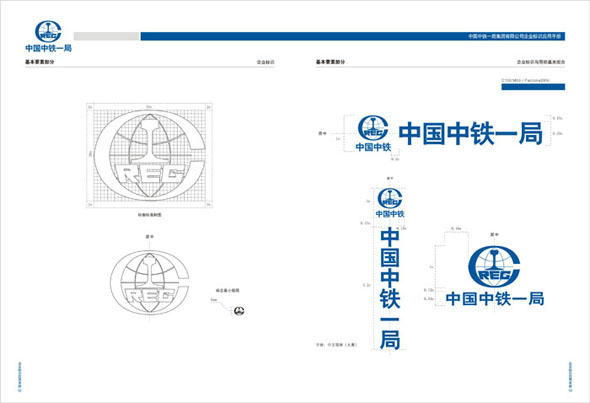Pick the blue Pantone 293c color swatch
Image resolution: width=590 pixels, height=403 pixels.
point(533,87)
